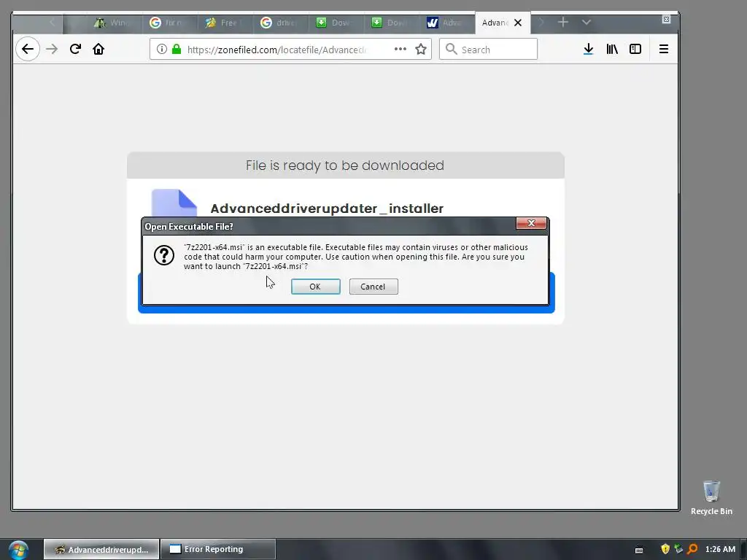Switch to the Free tab
This screenshot has height=560, width=747.
coord(225,23)
